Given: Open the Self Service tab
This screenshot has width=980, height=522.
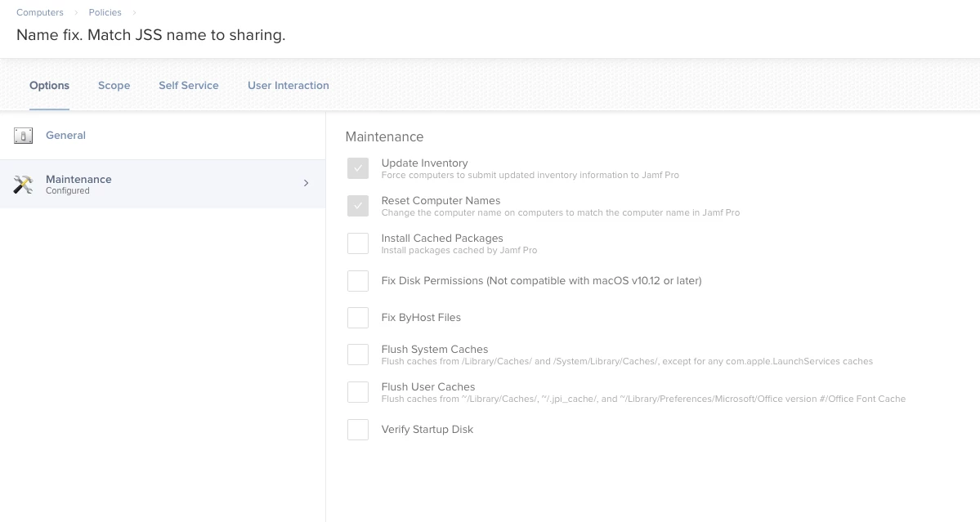Looking at the screenshot, I should pos(189,86).
